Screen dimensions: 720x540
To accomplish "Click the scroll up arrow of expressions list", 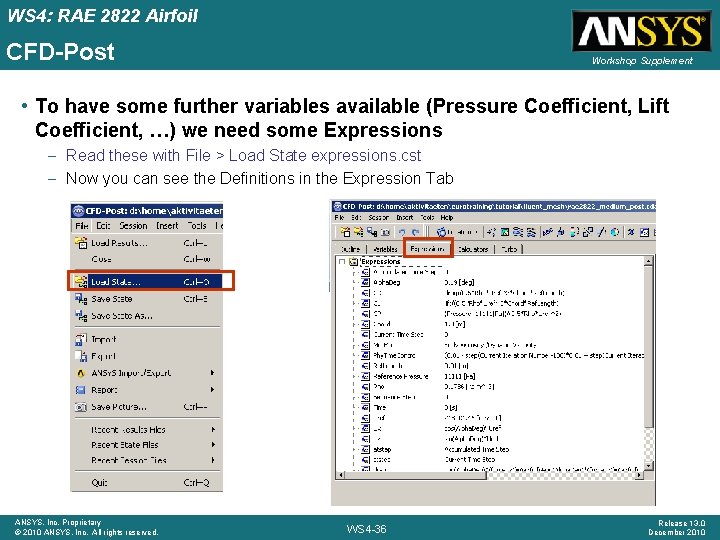I will click(648, 261).
